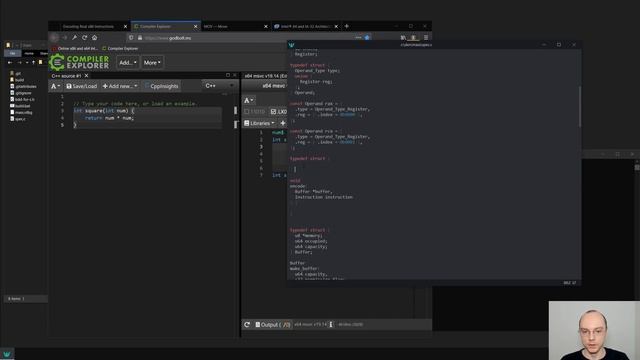Click the browser home button

point(95,38)
